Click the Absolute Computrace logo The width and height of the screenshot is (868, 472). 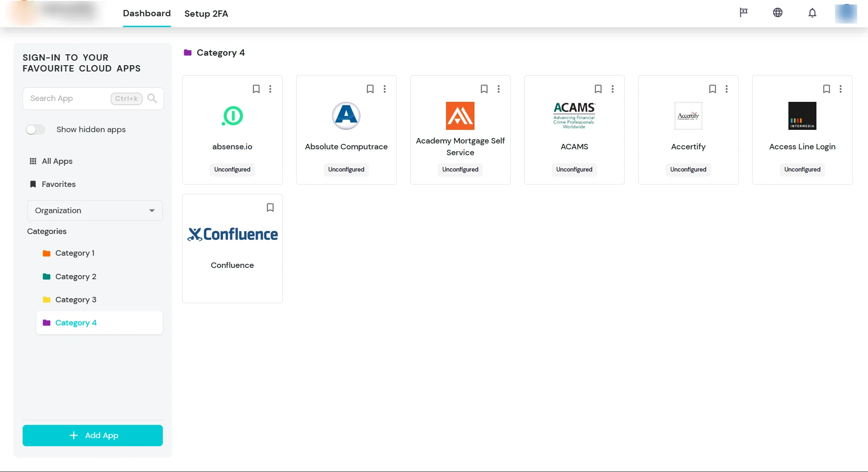(346, 116)
